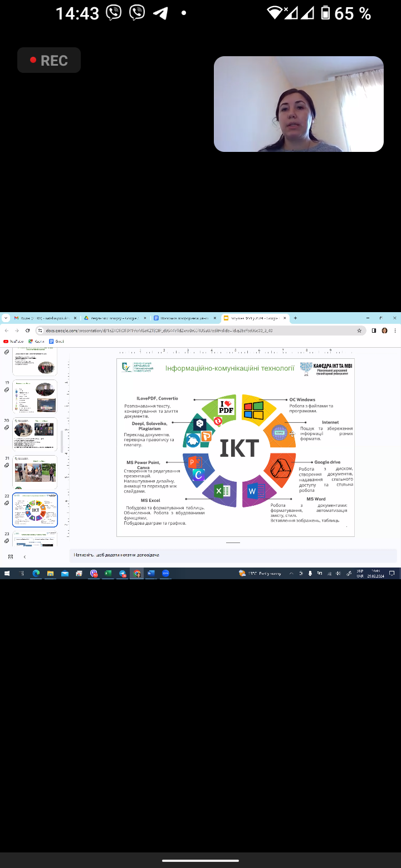
Task: Bookmark this page with the star icon
Action: pos(359,331)
